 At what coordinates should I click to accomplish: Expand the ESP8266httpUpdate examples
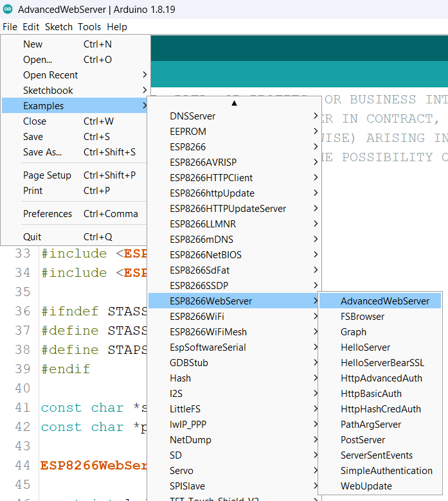point(234,193)
